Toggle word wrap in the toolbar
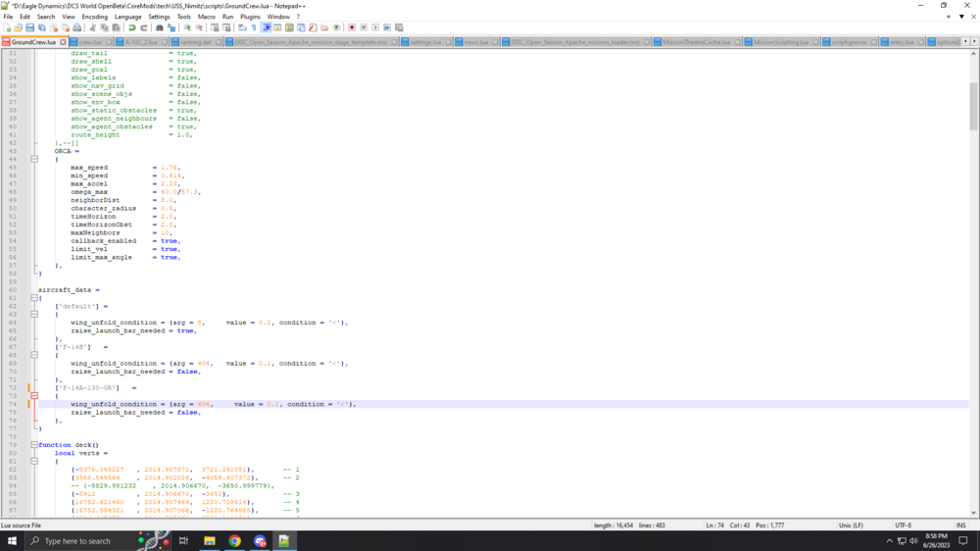The width and height of the screenshot is (980, 551). (241, 27)
